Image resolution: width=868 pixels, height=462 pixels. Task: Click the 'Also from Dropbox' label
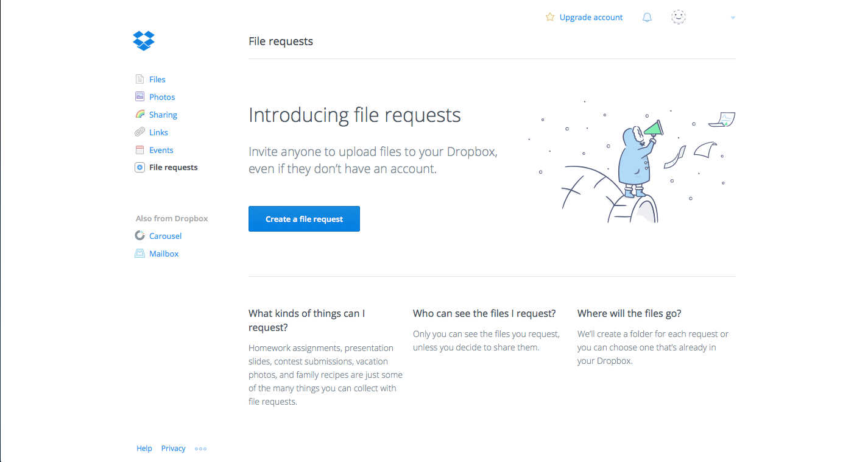(172, 218)
